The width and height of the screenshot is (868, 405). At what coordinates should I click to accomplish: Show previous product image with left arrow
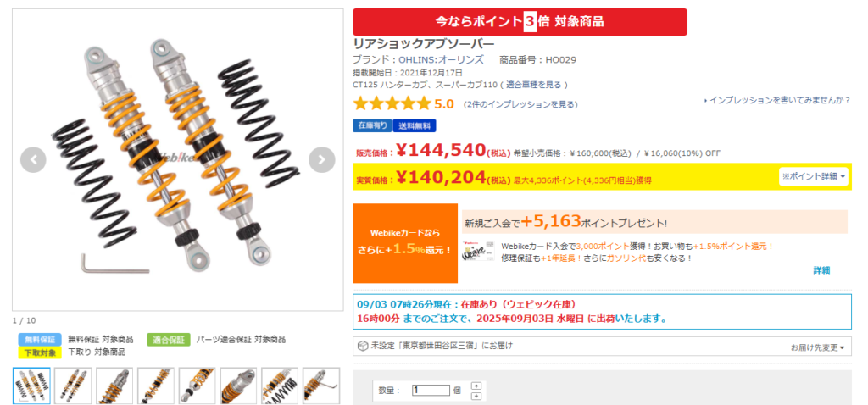[x=33, y=160]
